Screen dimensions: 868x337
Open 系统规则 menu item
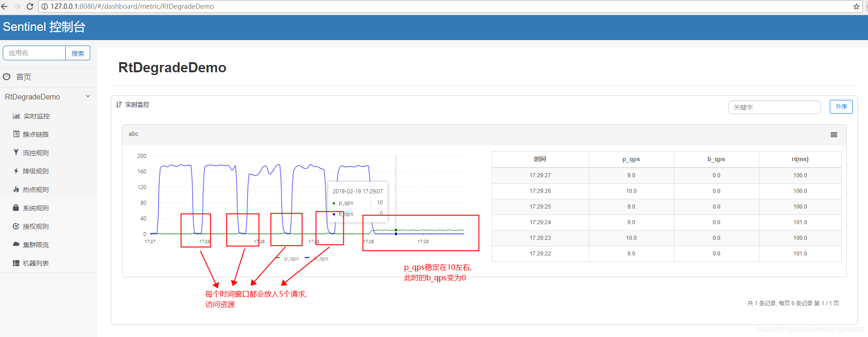pyautogui.click(x=35, y=208)
